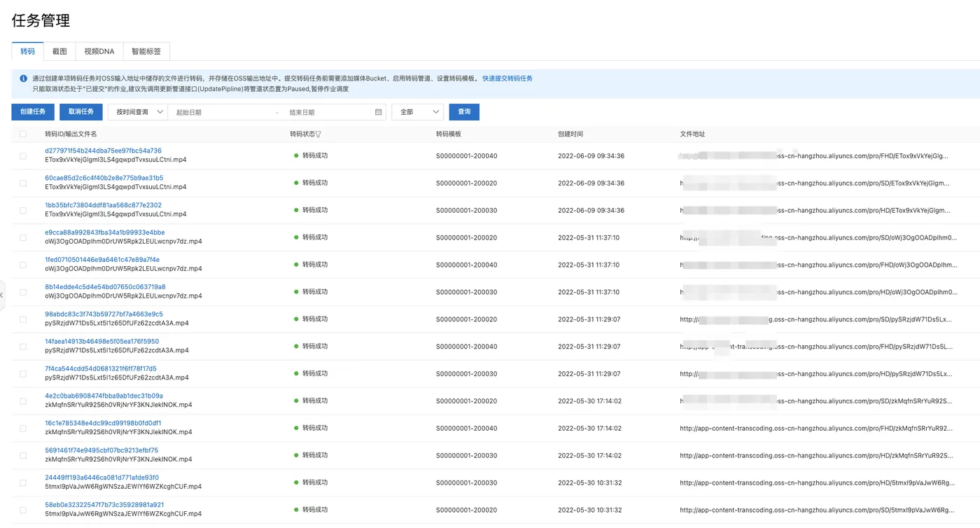Image resolution: width=980 pixels, height=528 pixels.
Task: Check the row e9cca88a992843fba34a1b99933e4bbe
Action: click(23, 237)
